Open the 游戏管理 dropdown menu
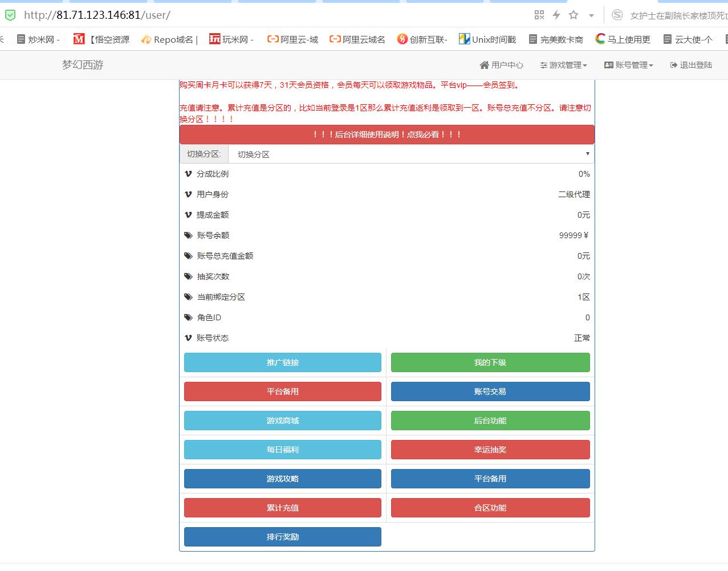728x571 pixels. 563,65
